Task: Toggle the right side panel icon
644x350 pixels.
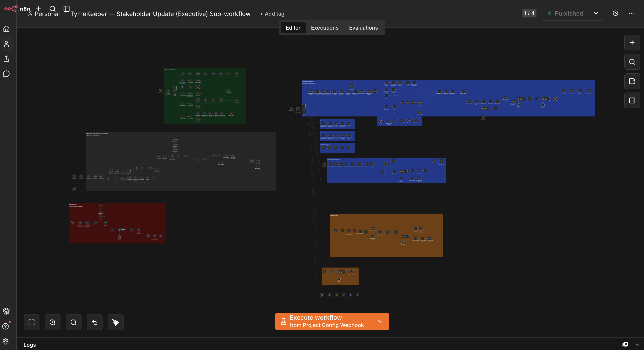Action: point(632,100)
